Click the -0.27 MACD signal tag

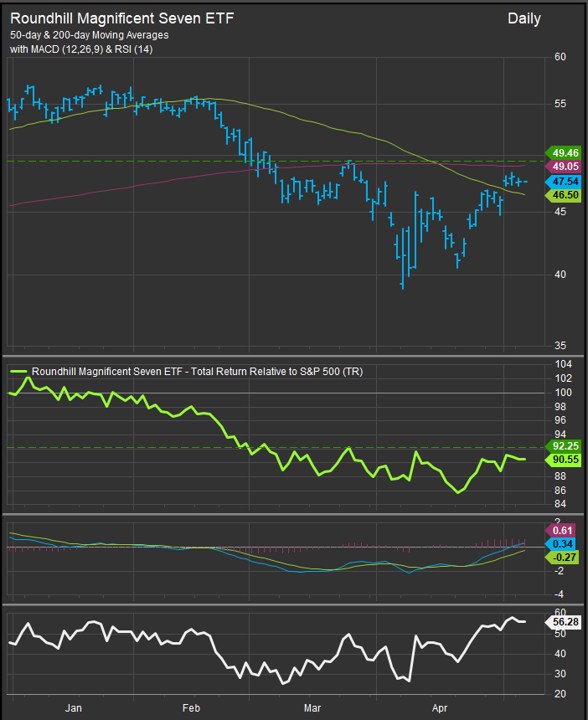coord(561,557)
